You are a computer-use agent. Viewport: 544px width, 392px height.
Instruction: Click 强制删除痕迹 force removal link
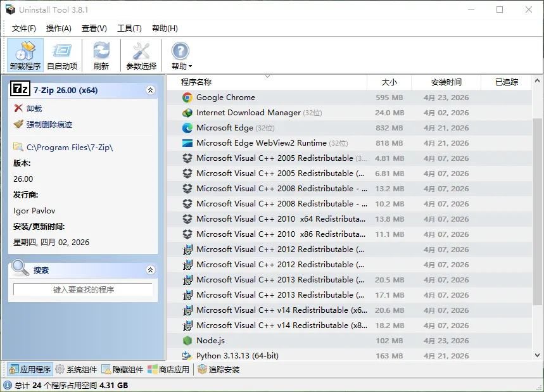[49, 124]
